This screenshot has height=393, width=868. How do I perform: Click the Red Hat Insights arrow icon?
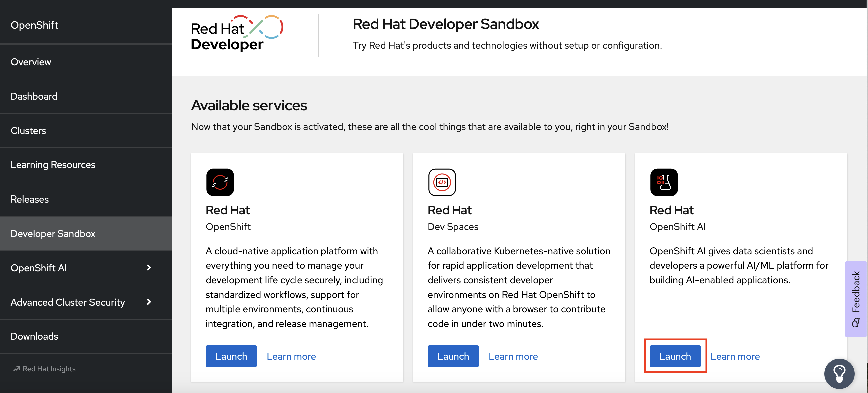[x=17, y=369]
